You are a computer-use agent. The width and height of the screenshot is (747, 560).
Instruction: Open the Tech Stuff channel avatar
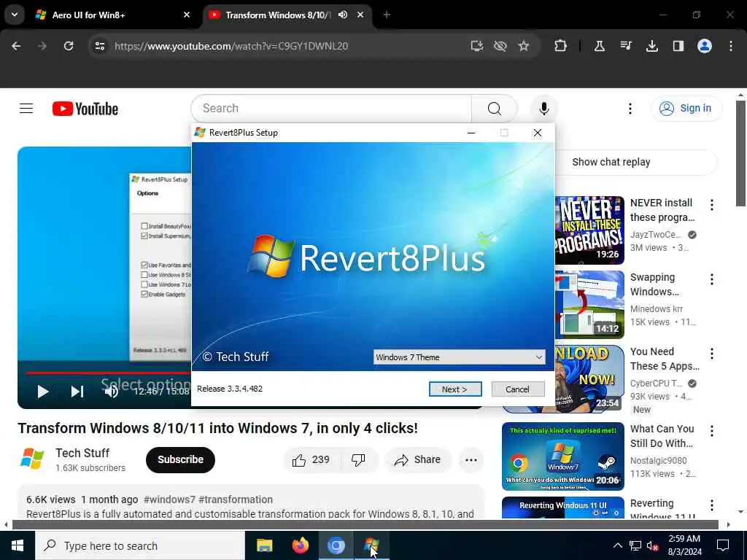point(32,459)
